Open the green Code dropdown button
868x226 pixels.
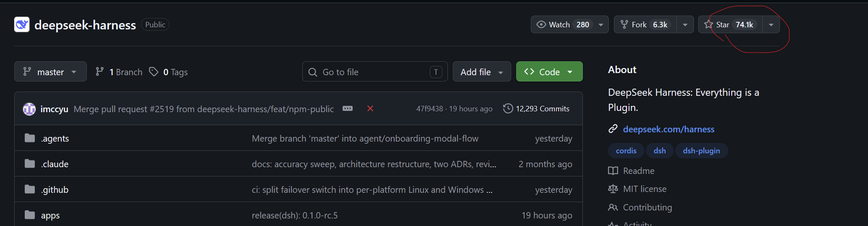(x=549, y=71)
